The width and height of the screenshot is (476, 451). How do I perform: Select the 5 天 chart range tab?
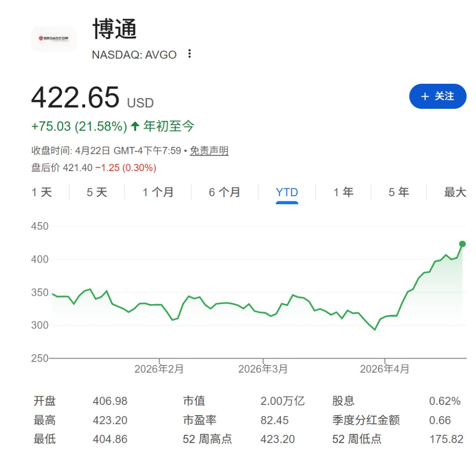(97, 192)
